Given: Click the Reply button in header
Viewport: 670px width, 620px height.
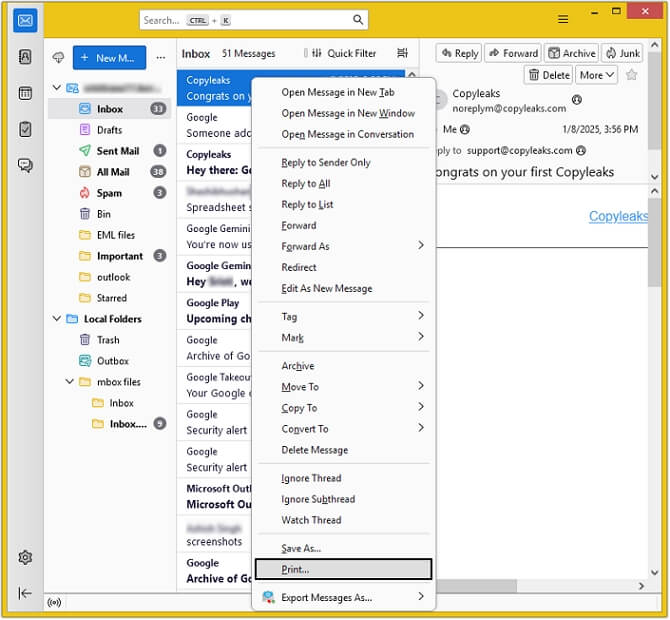Looking at the screenshot, I should tap(459, 53).
